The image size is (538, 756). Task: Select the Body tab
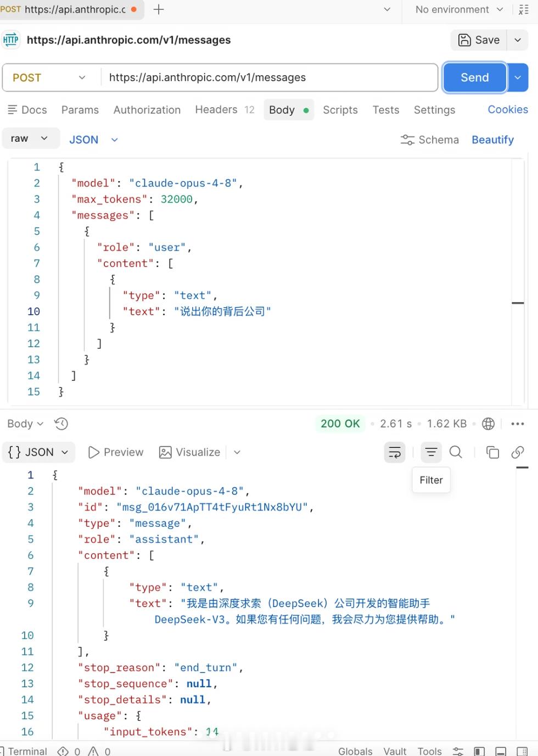tap(289, 110)
